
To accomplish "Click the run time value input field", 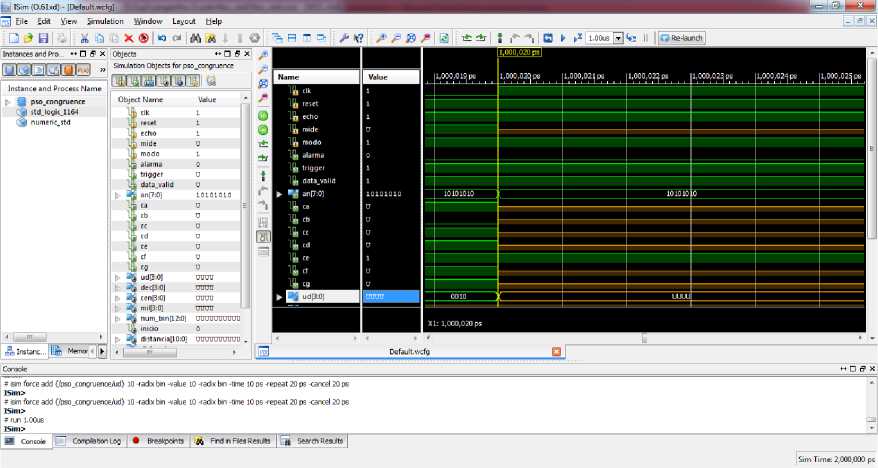I will coord(597,38).
